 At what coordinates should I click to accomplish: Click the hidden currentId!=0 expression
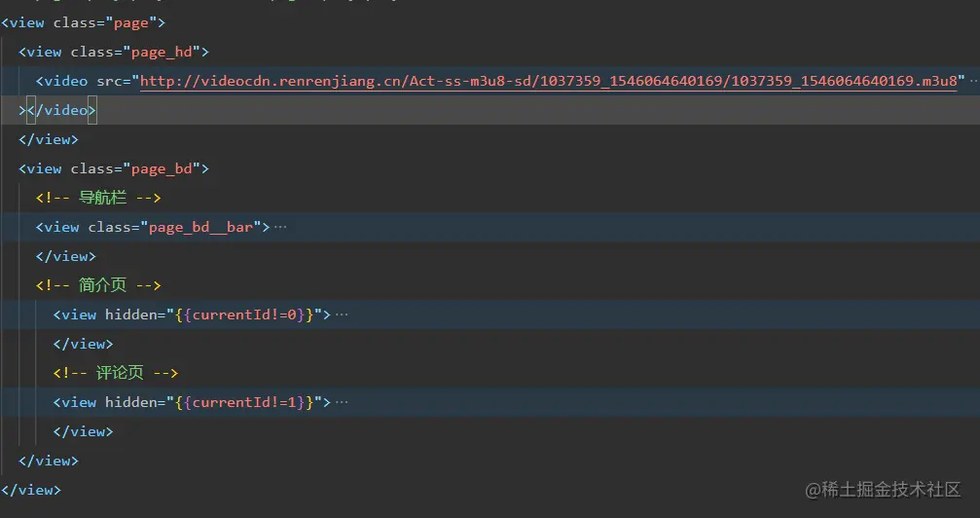coord(243,314)
